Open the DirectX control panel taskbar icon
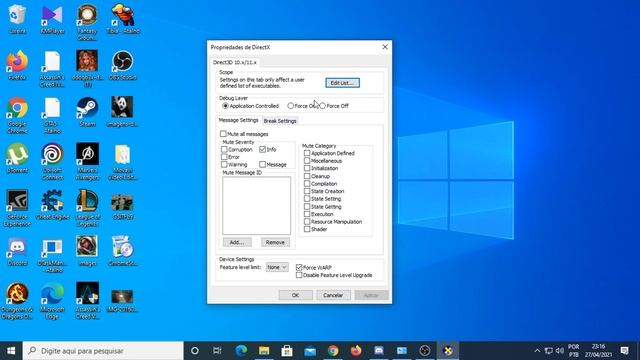Screen dimensions: 640x360 tap(448, 351)
